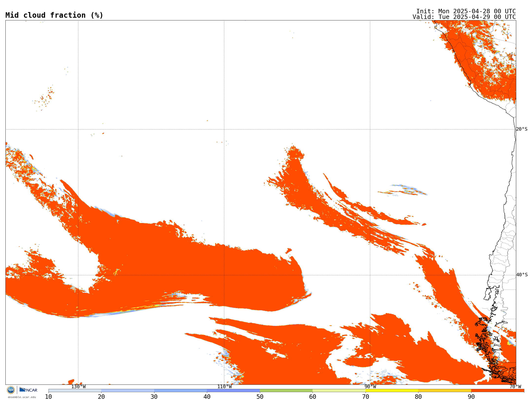Click the '90°W' longitude label
Viewport: 532px width, 400px height.
[x=370, y=387]
